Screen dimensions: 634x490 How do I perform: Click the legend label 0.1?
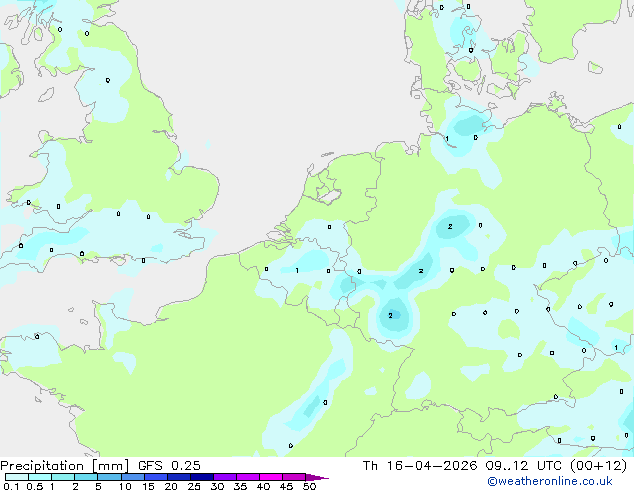[x=11, y=486]
